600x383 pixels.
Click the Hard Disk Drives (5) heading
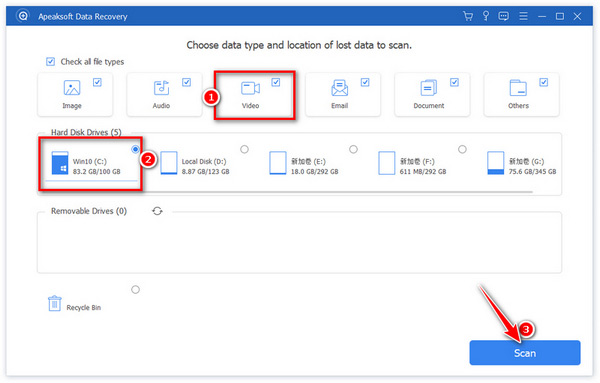coord(86,132)
